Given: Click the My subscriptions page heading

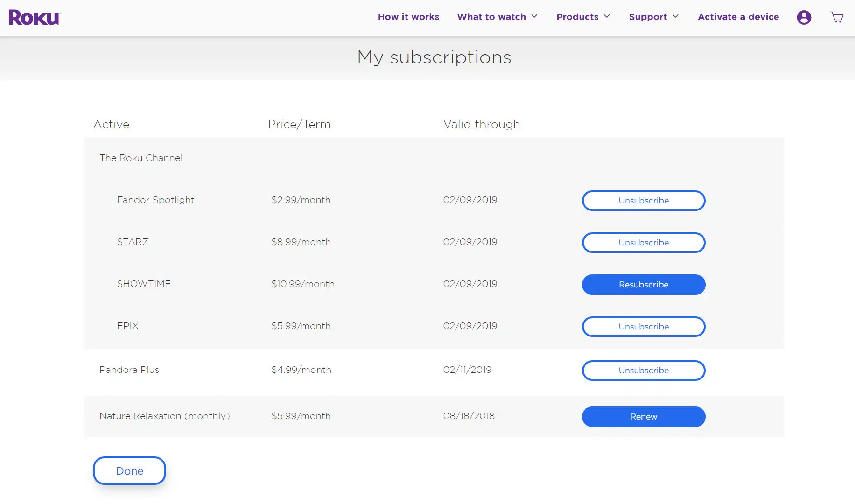Looking at the screenshot, I should click(434, 57).
